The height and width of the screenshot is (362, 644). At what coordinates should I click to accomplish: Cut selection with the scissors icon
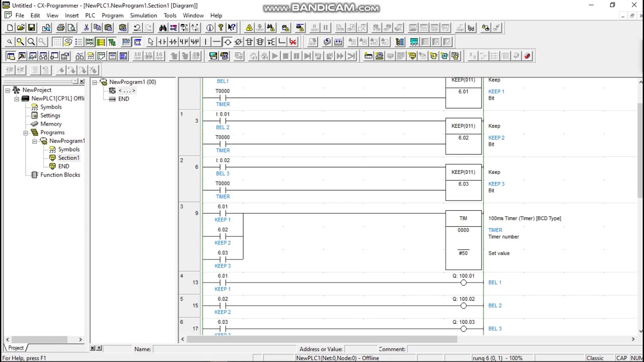point(86,28)
